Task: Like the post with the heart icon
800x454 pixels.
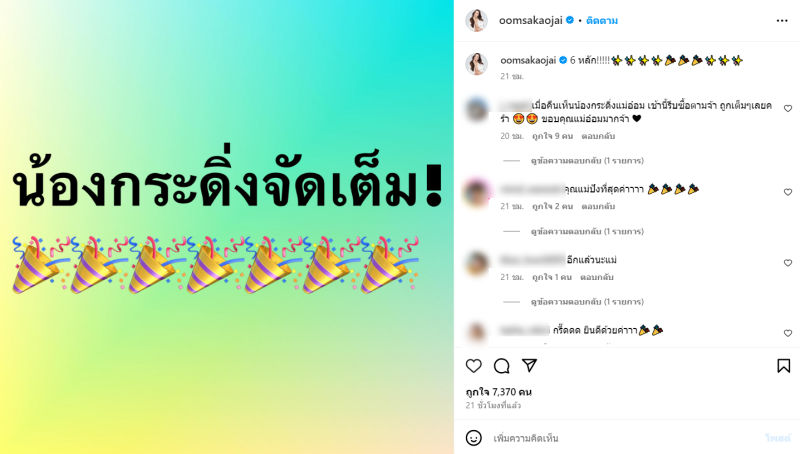Action: coord(473,366)
